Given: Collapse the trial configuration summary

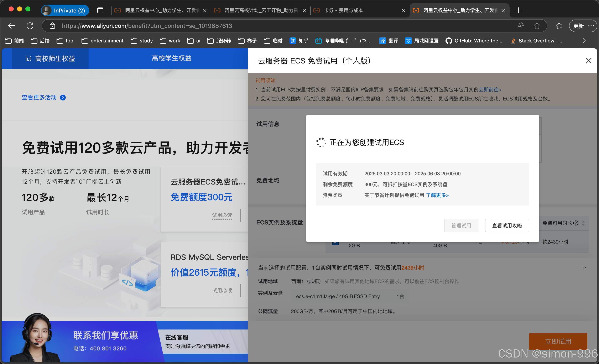Looking at the screenshot, I should click(584, 268).
